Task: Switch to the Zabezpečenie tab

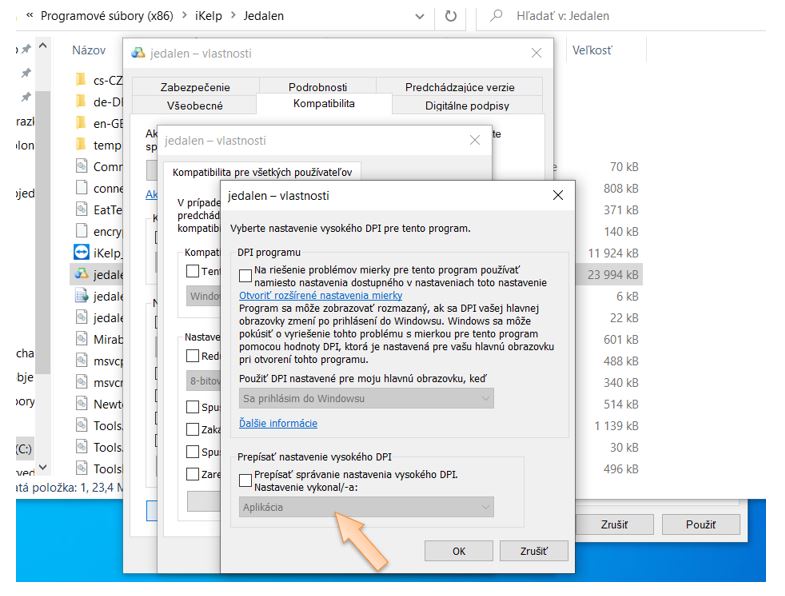Action: coord(193,87)
